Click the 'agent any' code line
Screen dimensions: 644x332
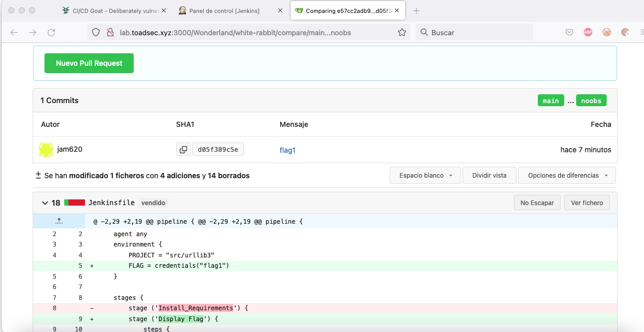coord(325,234)
